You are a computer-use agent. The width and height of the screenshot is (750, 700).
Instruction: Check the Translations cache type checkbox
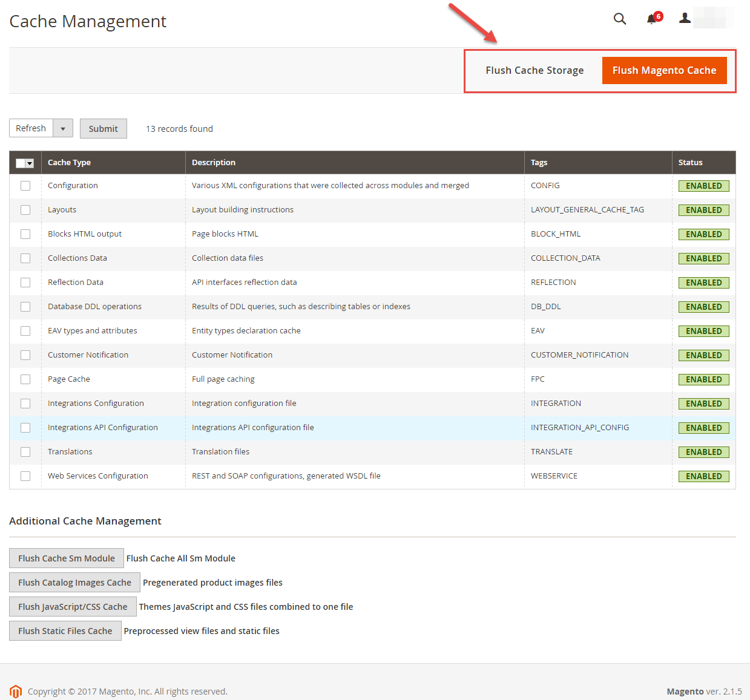(25, 452)
